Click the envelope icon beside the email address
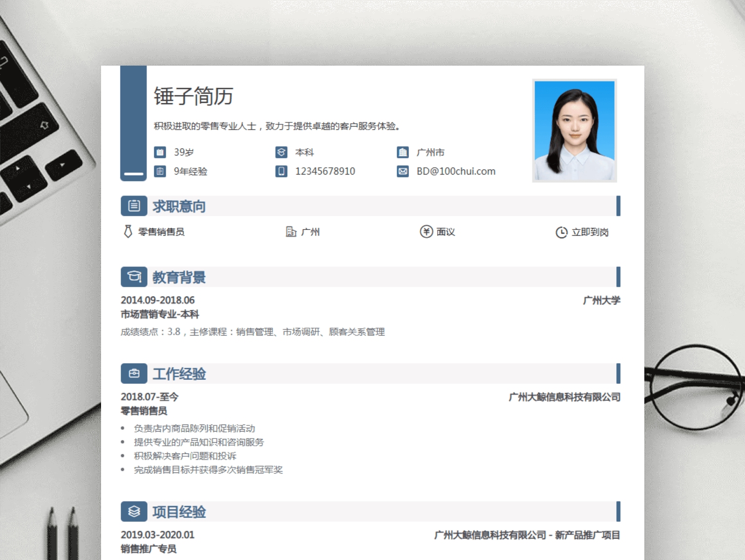745x560 pixels. 403,171
